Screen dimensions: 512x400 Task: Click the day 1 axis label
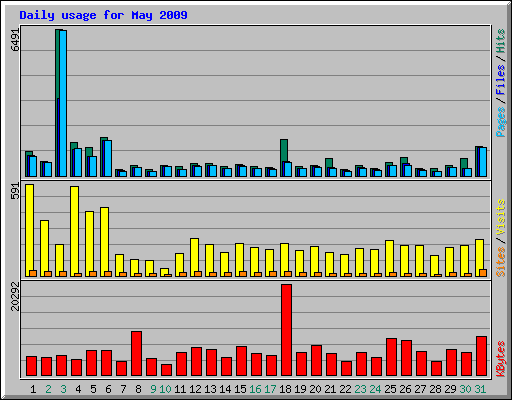(33, 389)
